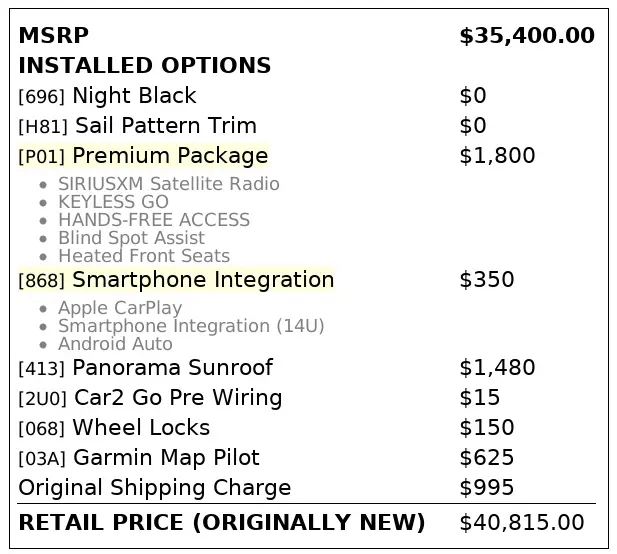Click the Premium Package option label
The height and width of the screenshot is (554, 617).
point(170,156)
